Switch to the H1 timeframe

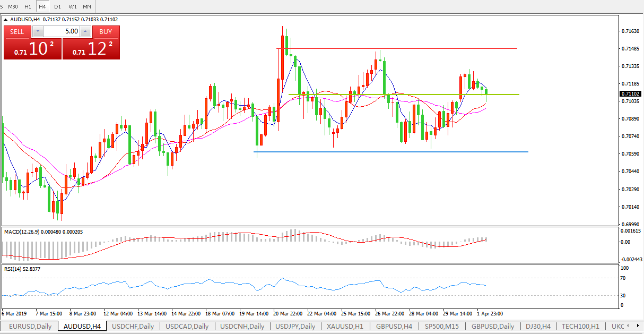tap(28, 6)
